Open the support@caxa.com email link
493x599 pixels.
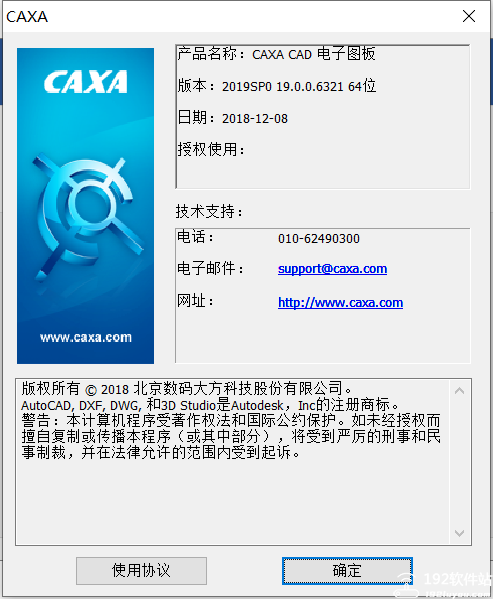pos(332,269)
